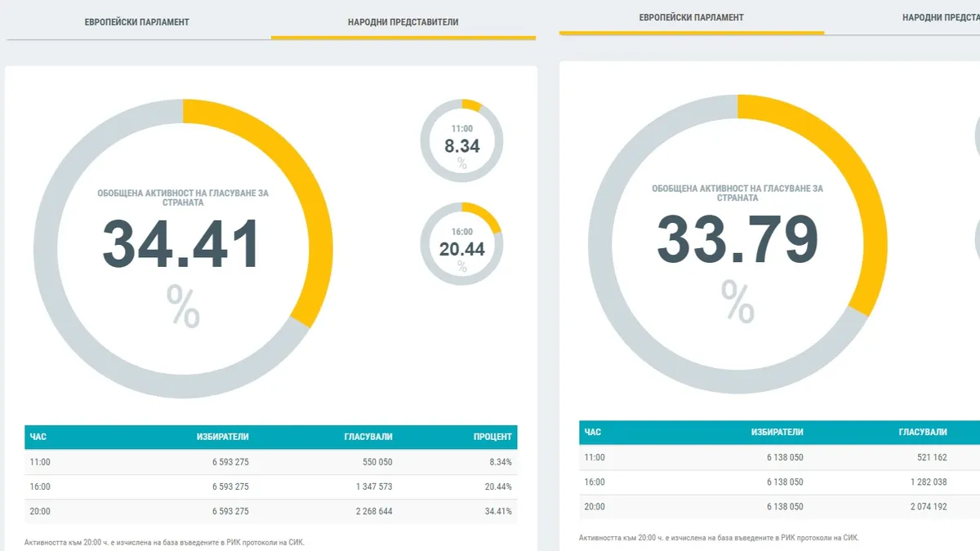Select the value 550 050 in left table
This screenshot has width=980, height=551.
(377, 462)
